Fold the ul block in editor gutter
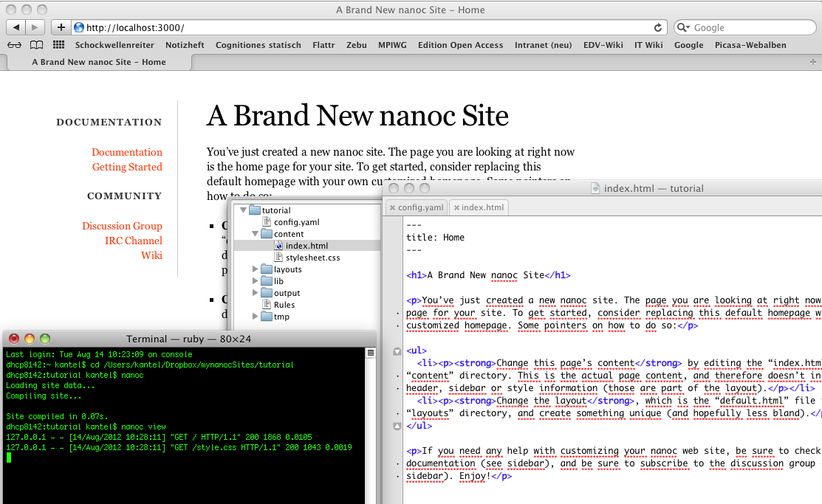 [397, 351]
